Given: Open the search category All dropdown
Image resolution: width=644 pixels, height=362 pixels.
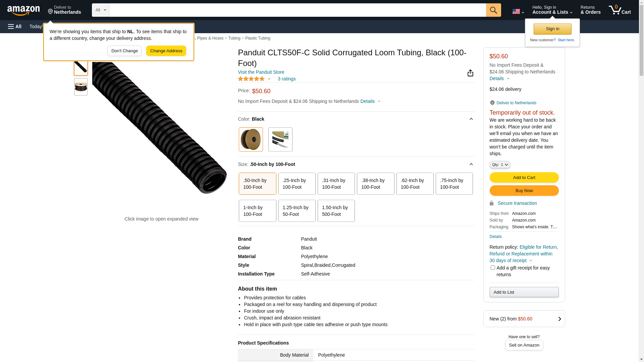Looking at the screenshot, I should pos(100,10).
